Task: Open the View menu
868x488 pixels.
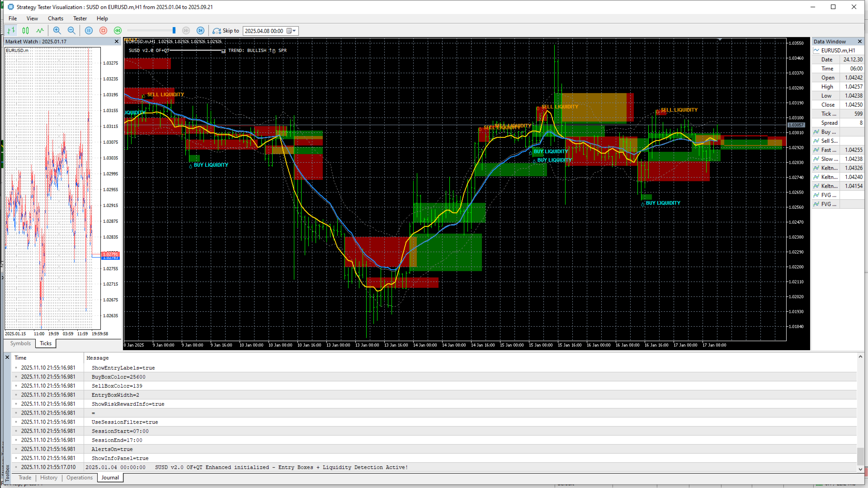Action: (x=32, y=19)
